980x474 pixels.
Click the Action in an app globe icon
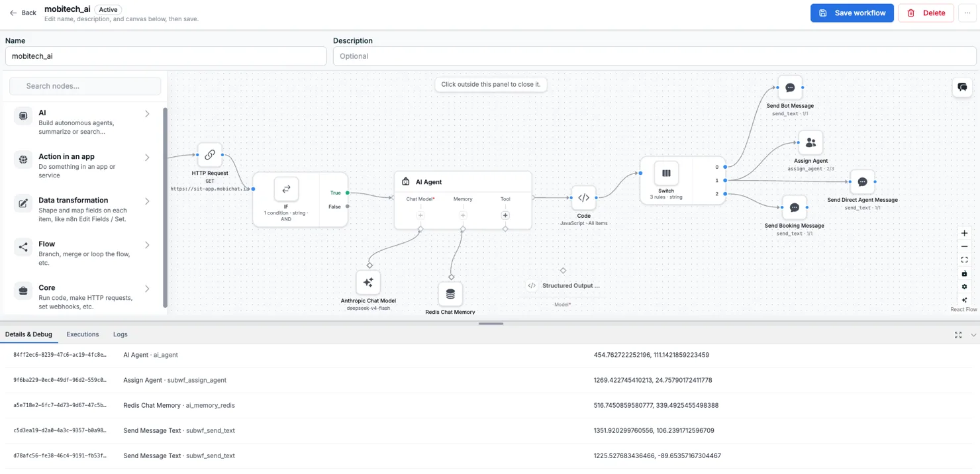pyautogui.click(x=23, y=160)
